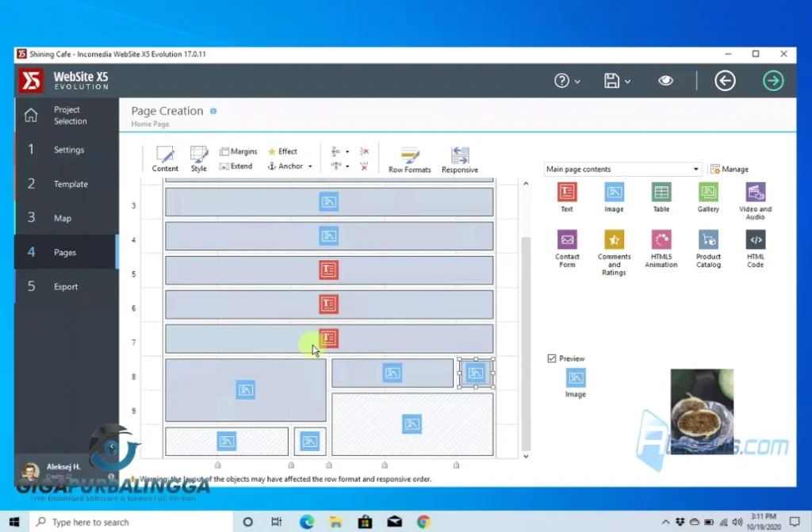This screenshot has height=532, width=812.
Task: Expand the Main page contents dropdown
Action: [x=695, y=170]
